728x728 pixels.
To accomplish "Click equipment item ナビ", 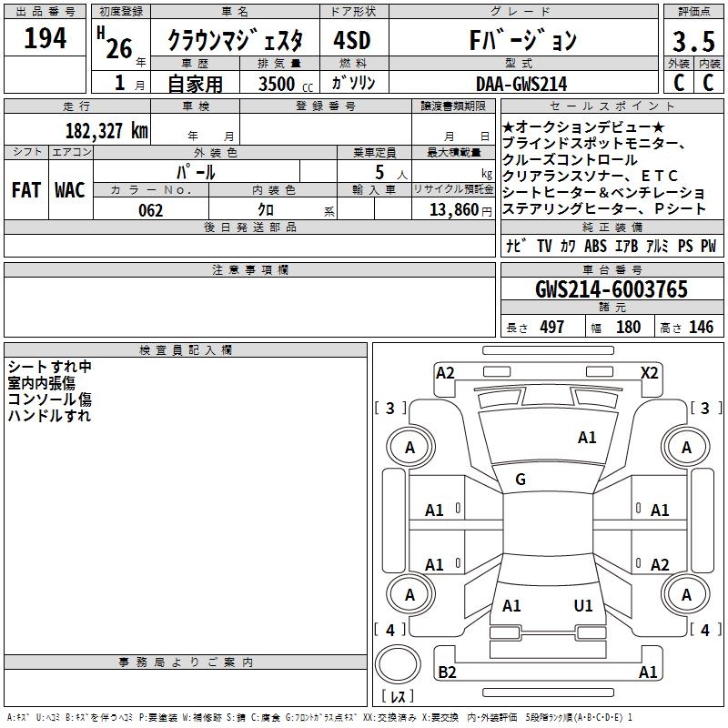I will coord(516,246).
